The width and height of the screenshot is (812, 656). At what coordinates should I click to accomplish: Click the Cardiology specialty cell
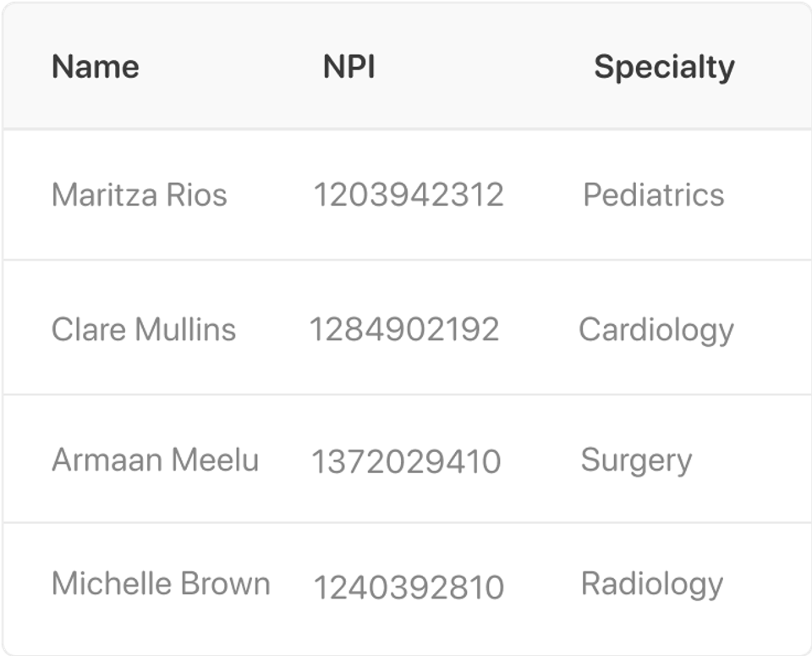656,329
